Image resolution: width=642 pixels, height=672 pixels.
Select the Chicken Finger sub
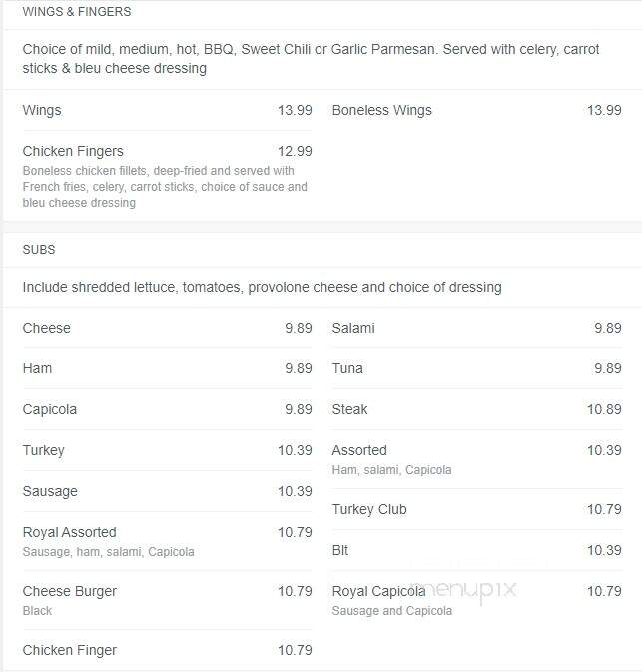(x=167, y=650)
